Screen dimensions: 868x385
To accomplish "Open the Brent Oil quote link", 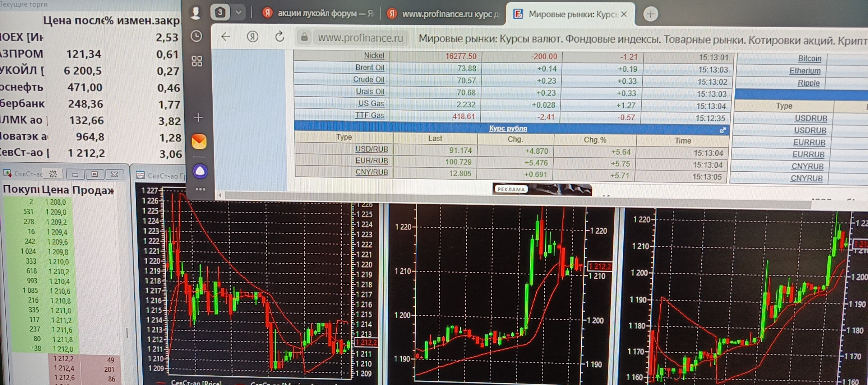I will (369, 68).
